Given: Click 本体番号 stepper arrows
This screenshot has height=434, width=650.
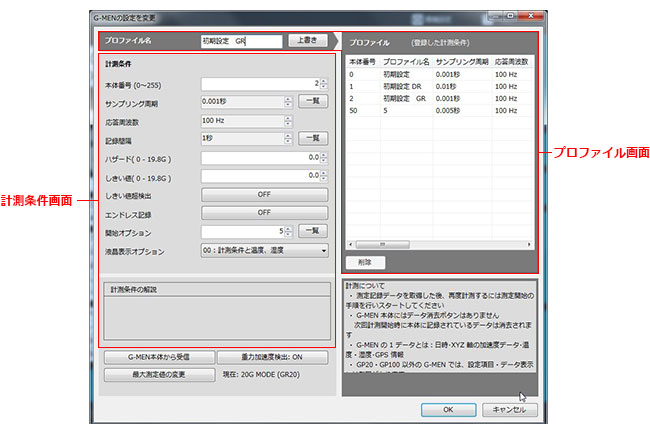Looking at the screenshot, I should click(323, 84).
